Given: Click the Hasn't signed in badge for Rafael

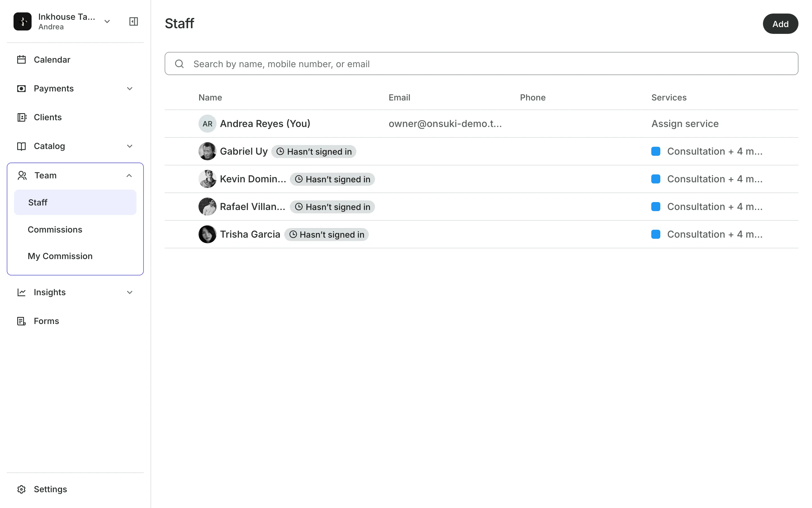Looking at the screenshot, I should click(332, 207).
